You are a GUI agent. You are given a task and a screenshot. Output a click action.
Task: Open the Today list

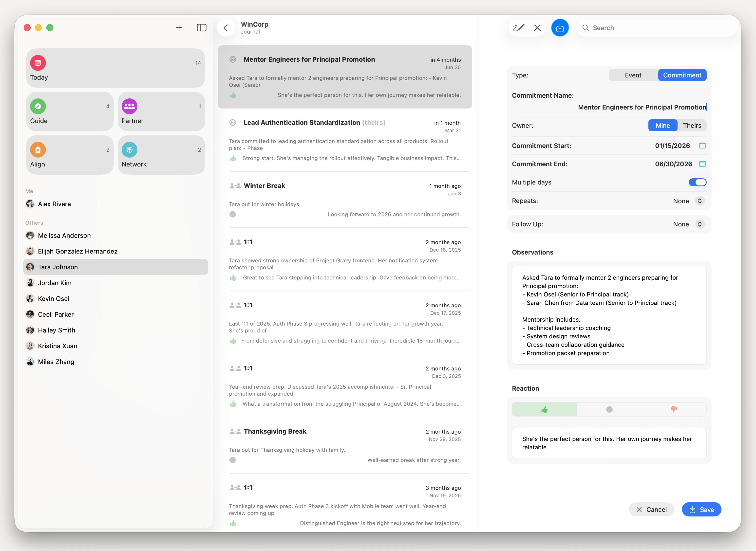coord(115,68)
